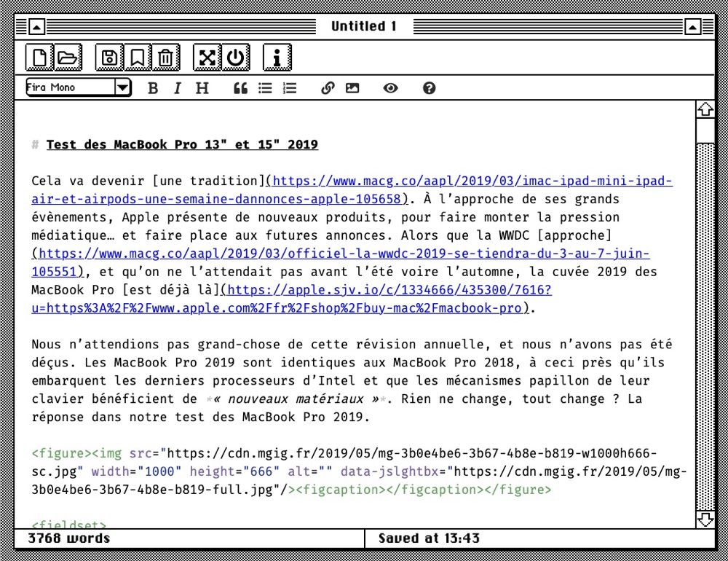Screen dimensions: 728x561
Task: Insert a heading with the H icon
Action: [202, 88]
